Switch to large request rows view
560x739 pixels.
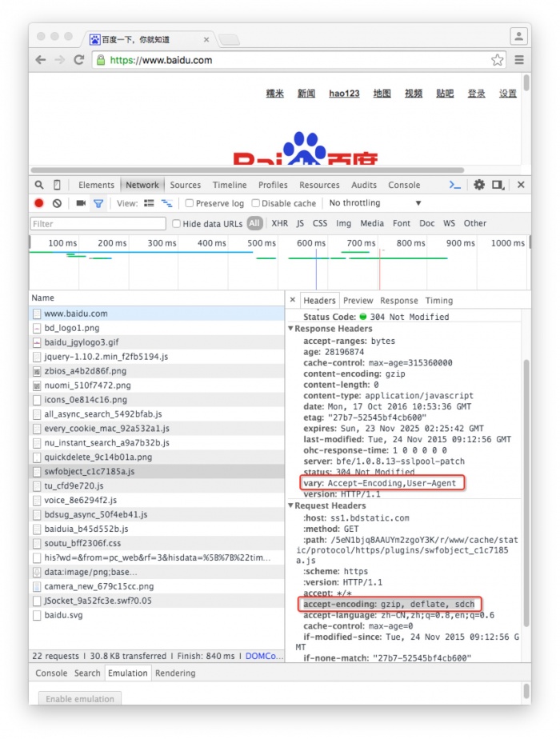149,203
